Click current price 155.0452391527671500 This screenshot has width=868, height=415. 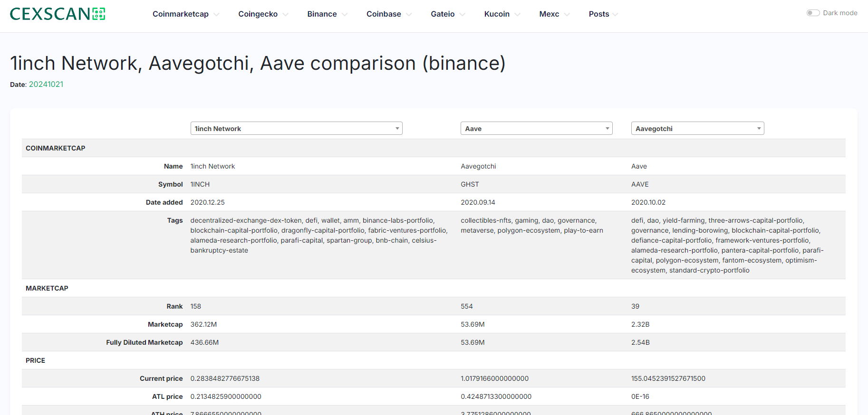[668, 378]
